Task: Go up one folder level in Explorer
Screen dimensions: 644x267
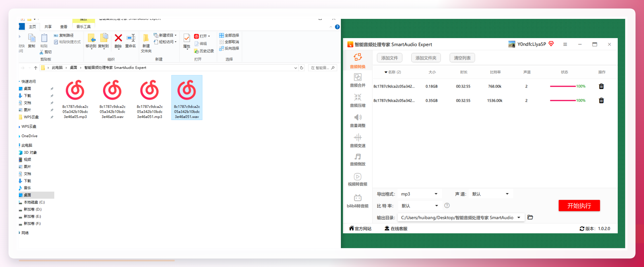Action: (36, 68)
